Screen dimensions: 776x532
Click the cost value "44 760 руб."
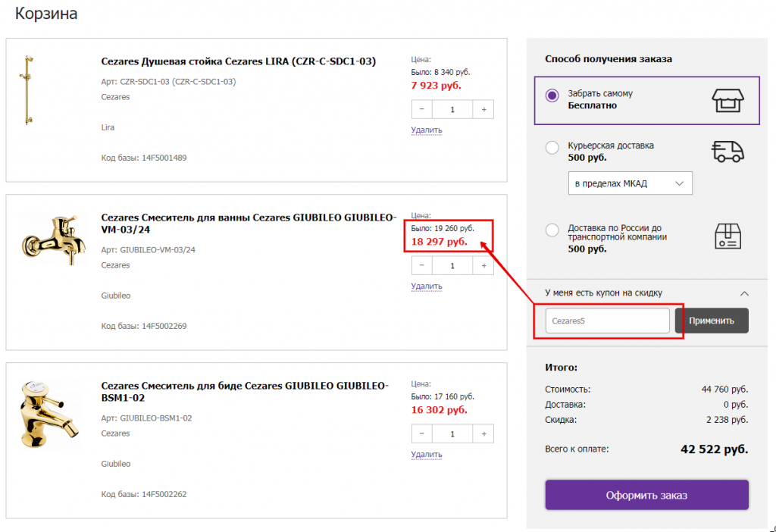coord(724,390)
